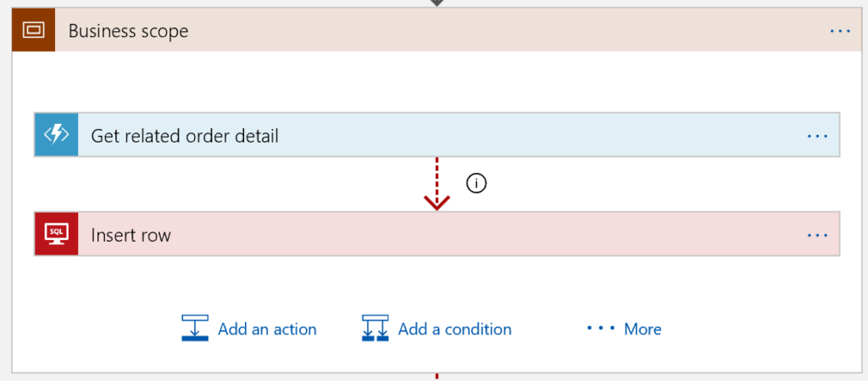Click the red dashed connector below the scope
Screen dimensions: 868x381
pyautogui.click(x=437, y=376)
